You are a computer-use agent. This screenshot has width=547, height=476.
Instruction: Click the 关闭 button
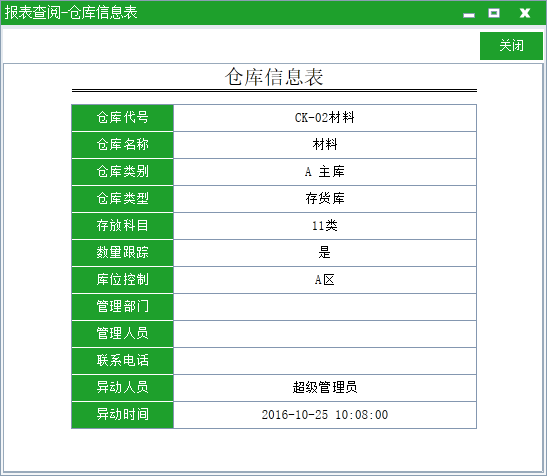(x=511, y=46)
